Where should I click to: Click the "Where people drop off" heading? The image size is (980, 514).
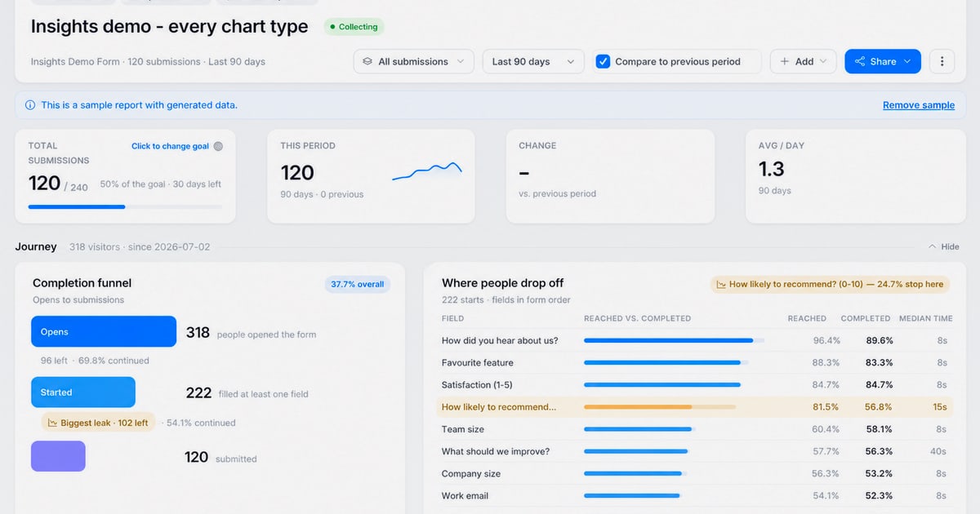(x=503, y=283)
